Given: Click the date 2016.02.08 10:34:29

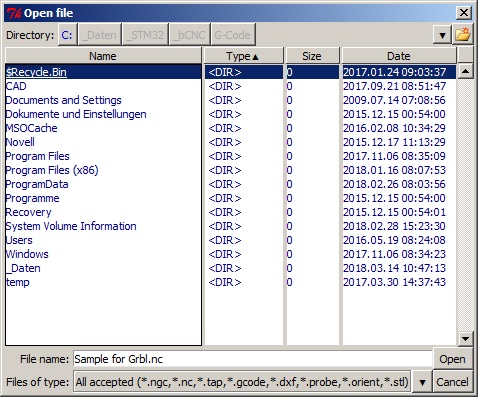Looking at the screenshot, I should tap(394, 128).
